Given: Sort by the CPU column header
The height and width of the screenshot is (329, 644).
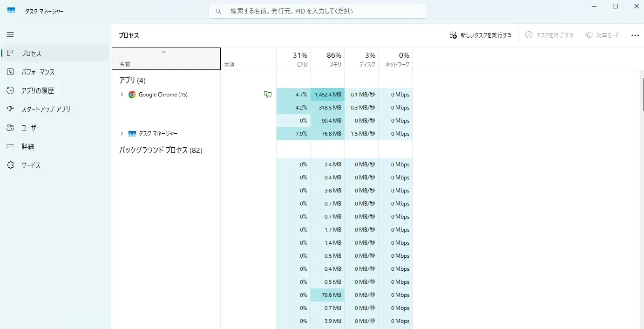Looking at the screenshot, I should [293, 59].
